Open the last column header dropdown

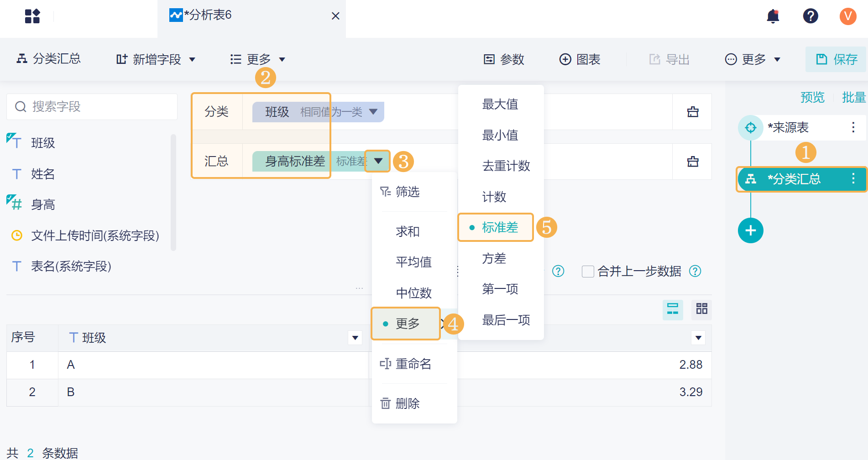point(698,338)
